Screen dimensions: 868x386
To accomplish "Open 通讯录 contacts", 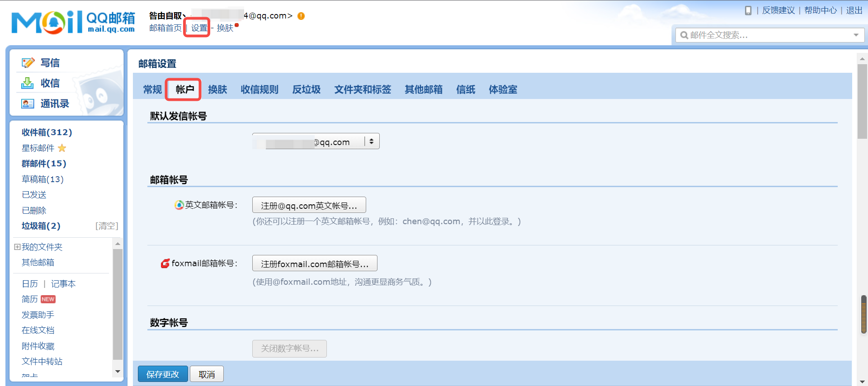I will pyautogui.click(x=55, y=104).
